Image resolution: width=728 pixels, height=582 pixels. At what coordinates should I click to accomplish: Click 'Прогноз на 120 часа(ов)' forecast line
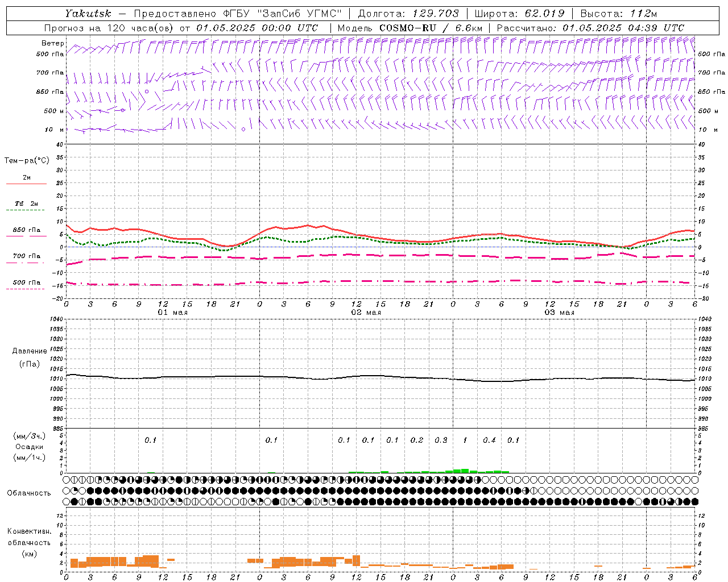click(x=109, y=28)
